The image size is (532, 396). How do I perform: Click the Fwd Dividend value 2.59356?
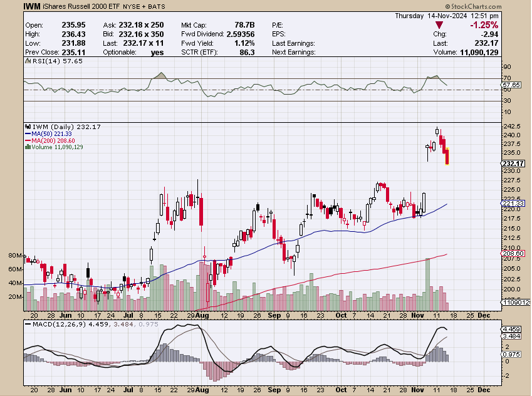[241, 34]
